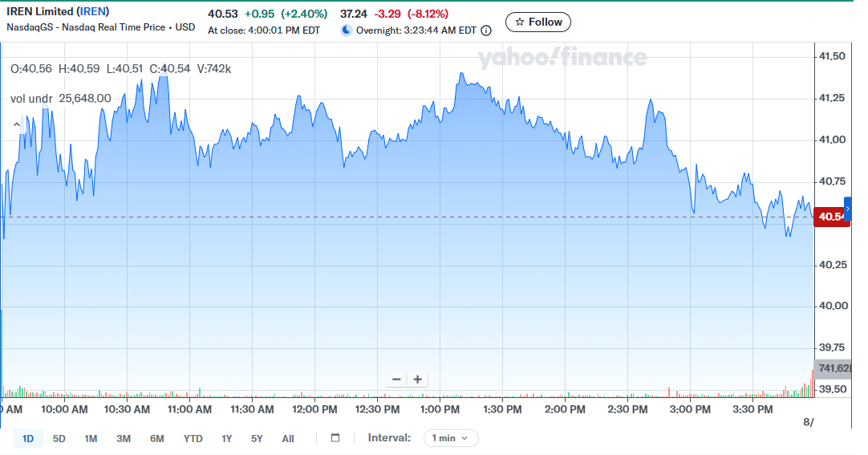
Task: Click the 40.00 price axis label
Action: (x=832, y=306)
